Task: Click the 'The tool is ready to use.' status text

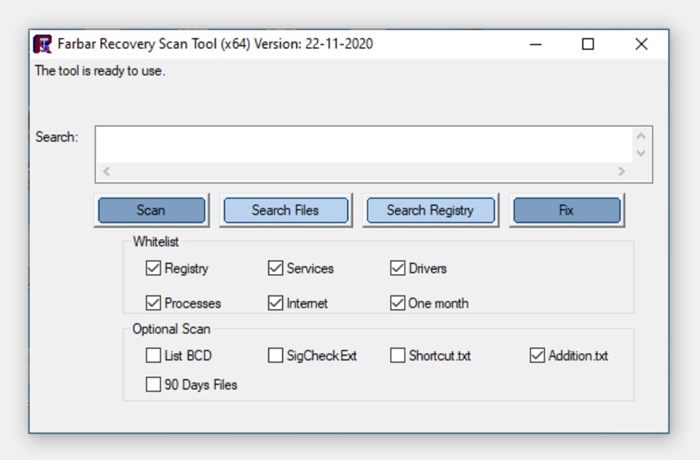Action: click(x=100, y=71)
